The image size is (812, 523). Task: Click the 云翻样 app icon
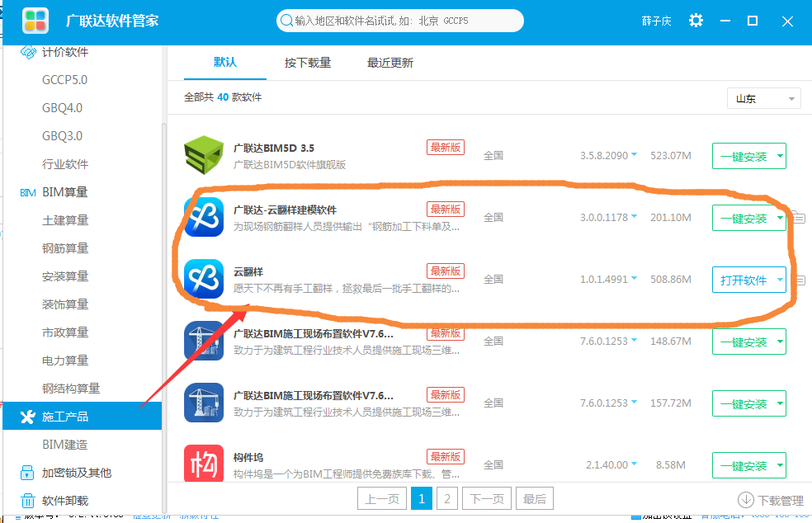pyautogui.click(x=204, y=279)
